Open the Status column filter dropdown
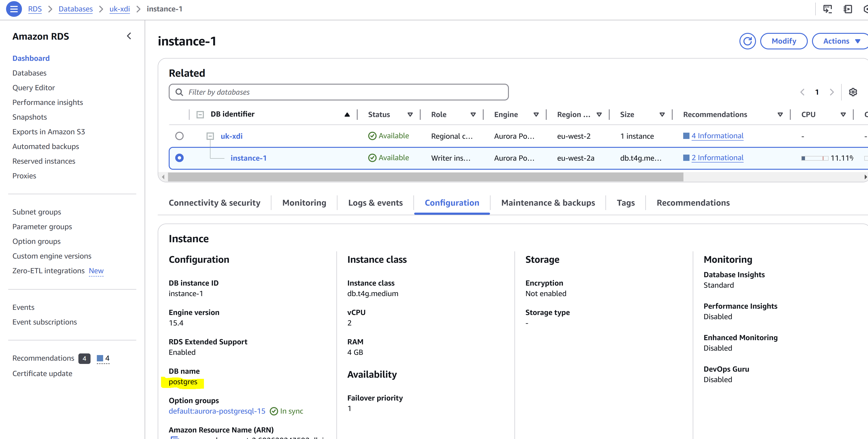This screenshot has height=439, width=868. pyautogui.click(x=410, y=114)
